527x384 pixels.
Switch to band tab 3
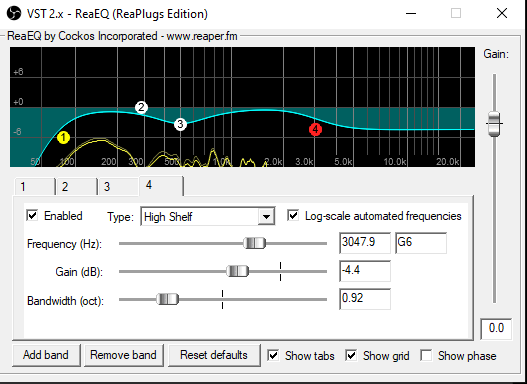pyautogui.click(x=118, y=186)
